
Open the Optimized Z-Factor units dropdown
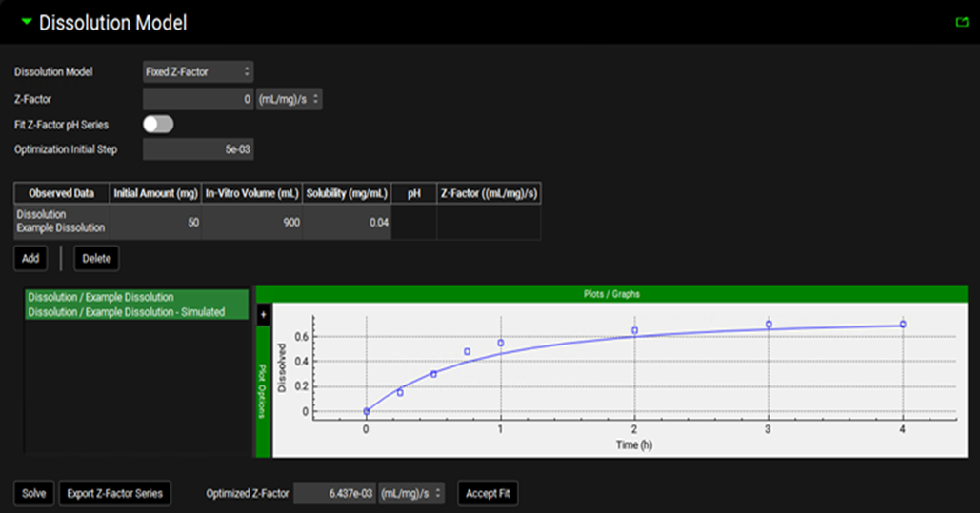[411, 493]
